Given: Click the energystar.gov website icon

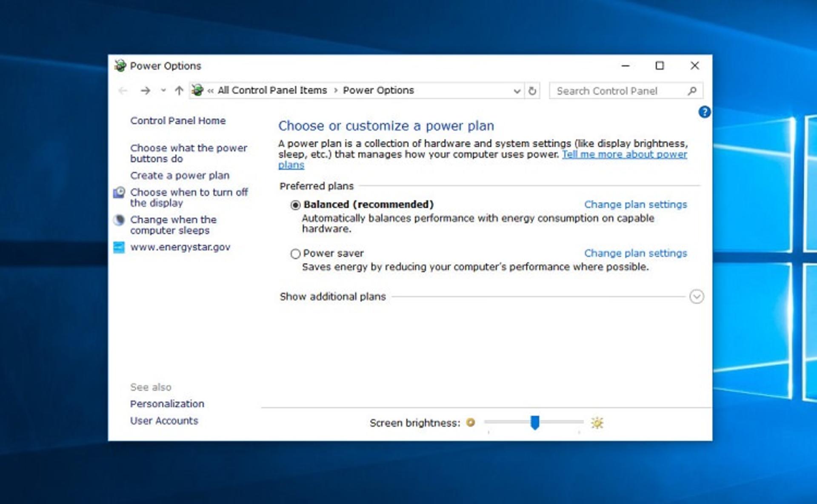Looking at the screenshot, I should pyautogui.click(x=119, y=247).
